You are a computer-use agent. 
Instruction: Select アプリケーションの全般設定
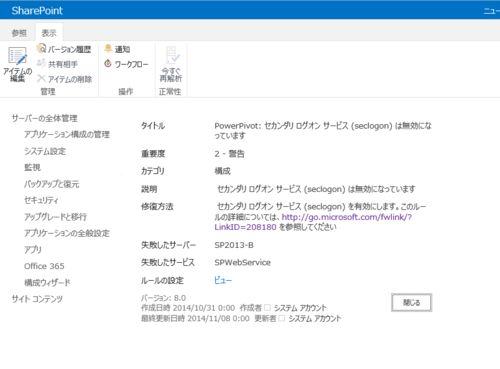(67, 233)
